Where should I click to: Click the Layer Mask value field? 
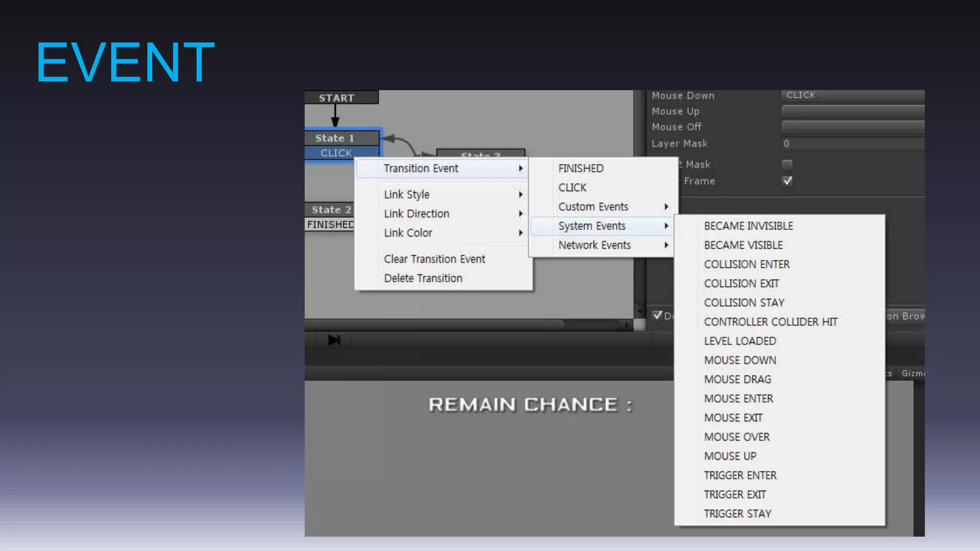click(x=853, y=143)
